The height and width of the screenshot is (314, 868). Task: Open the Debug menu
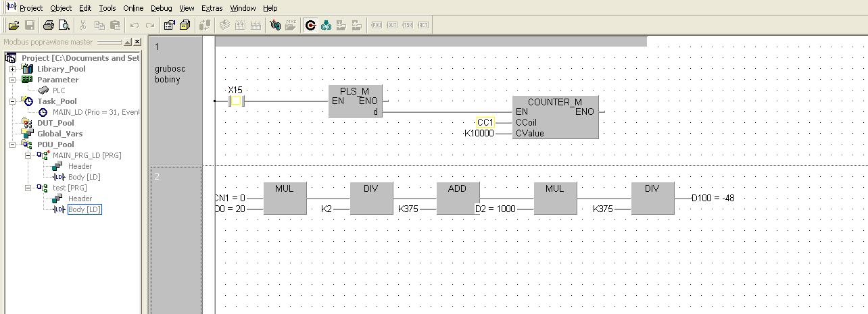[x=161, y=8]
